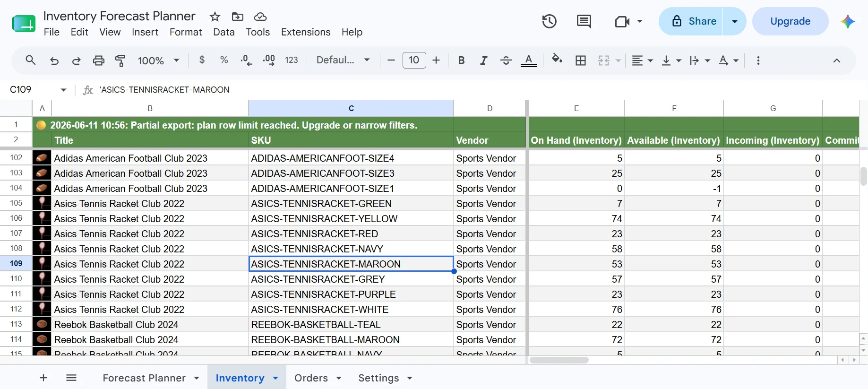Open the fill color bucket
868x389 pixels.
click(557, 60)
